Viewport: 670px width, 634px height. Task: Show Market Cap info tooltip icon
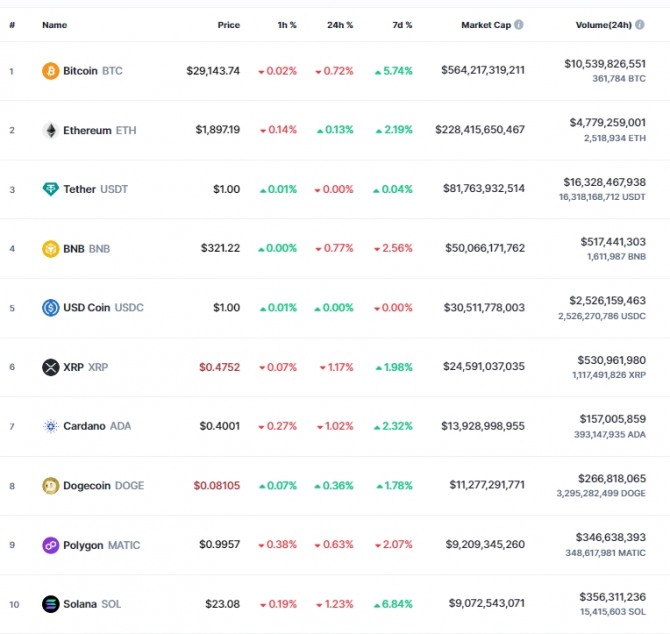(519, 25)
